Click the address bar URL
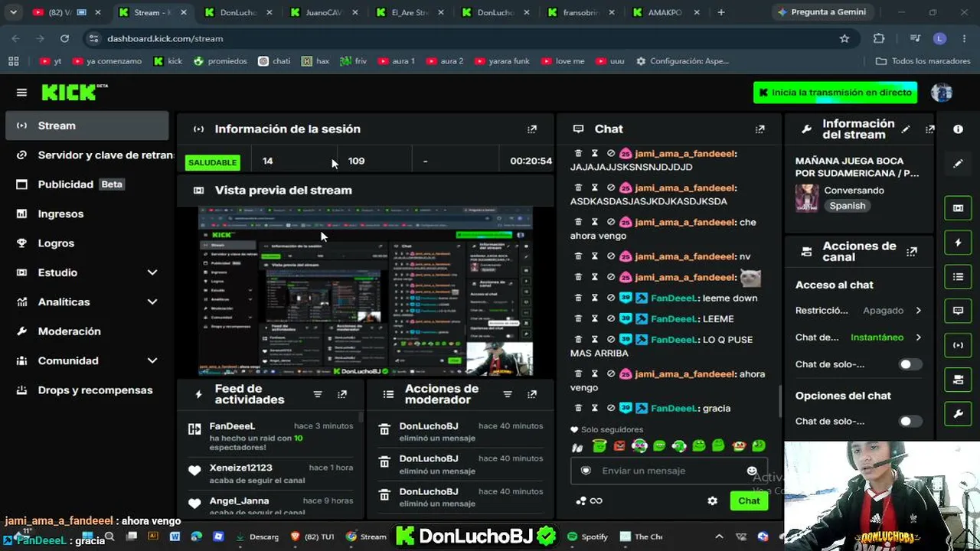This screenshot has height=551, width=980. tap(165, 38)
